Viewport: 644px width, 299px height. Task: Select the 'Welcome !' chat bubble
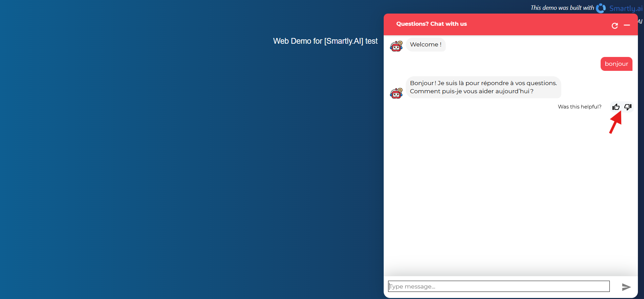[x=426, y=45]
